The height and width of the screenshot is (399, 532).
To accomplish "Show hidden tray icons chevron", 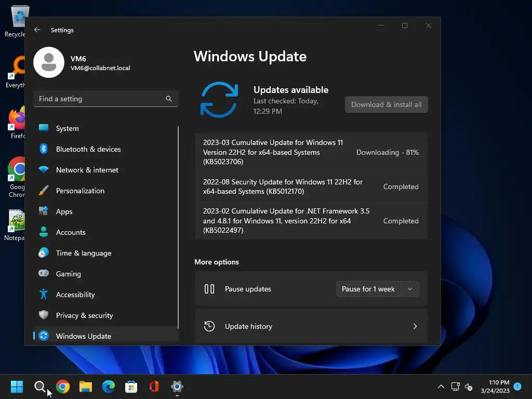I will (441, 387).
